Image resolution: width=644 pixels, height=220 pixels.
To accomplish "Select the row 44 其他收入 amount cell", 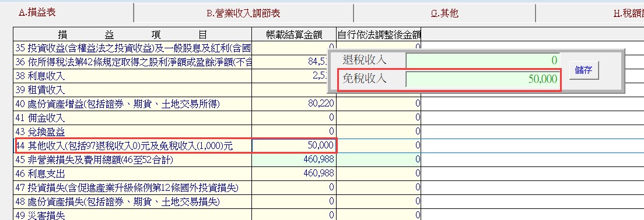I will (x=294, y=146).
